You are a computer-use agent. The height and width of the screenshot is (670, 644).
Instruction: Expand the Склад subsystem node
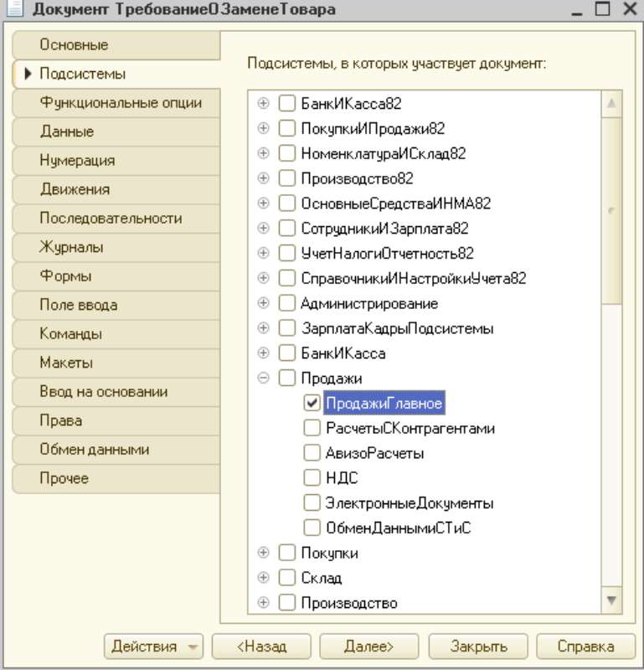click(x=264, y=578)
